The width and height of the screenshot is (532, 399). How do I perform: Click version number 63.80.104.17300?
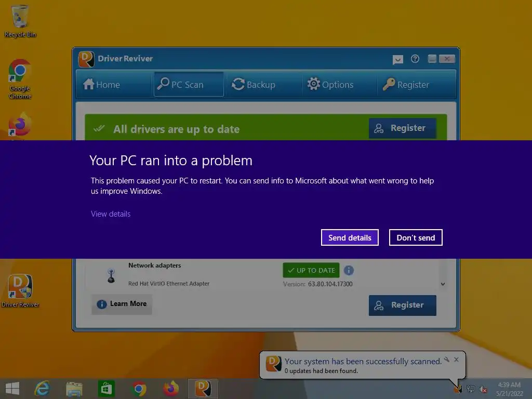coord(330,284)
